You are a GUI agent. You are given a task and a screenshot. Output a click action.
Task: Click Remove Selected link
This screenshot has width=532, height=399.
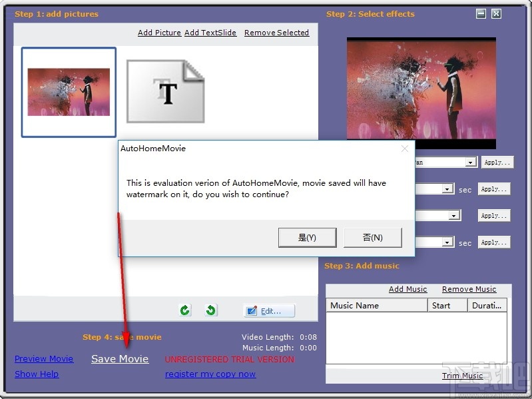click(276, 33)
